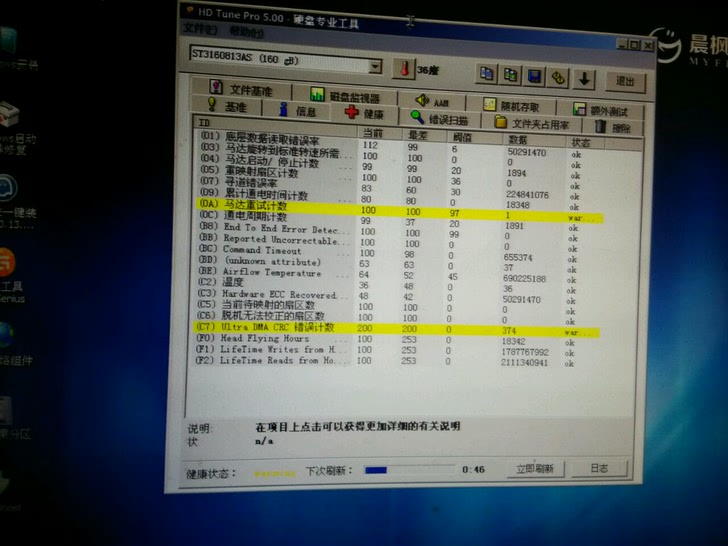Click the 374 CRC error count value
Viewport: 728px width, 546px height.
click(508, 331)
